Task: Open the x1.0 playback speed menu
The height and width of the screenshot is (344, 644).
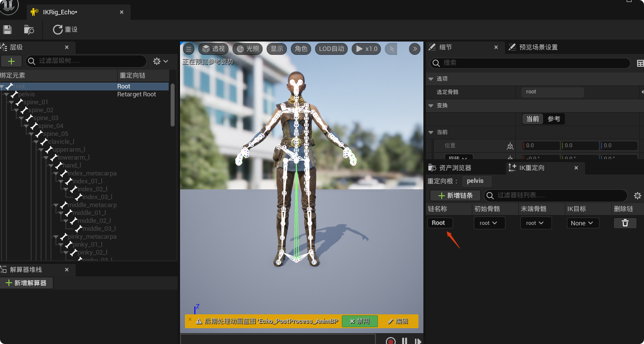Action: click(367, 49)
